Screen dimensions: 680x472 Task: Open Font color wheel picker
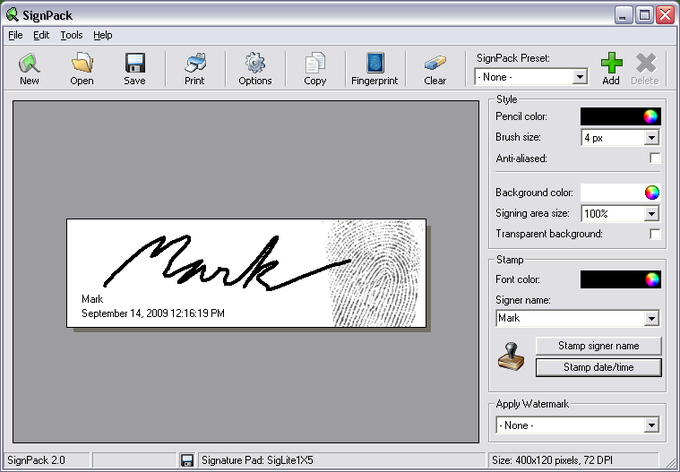pos(652,280)
